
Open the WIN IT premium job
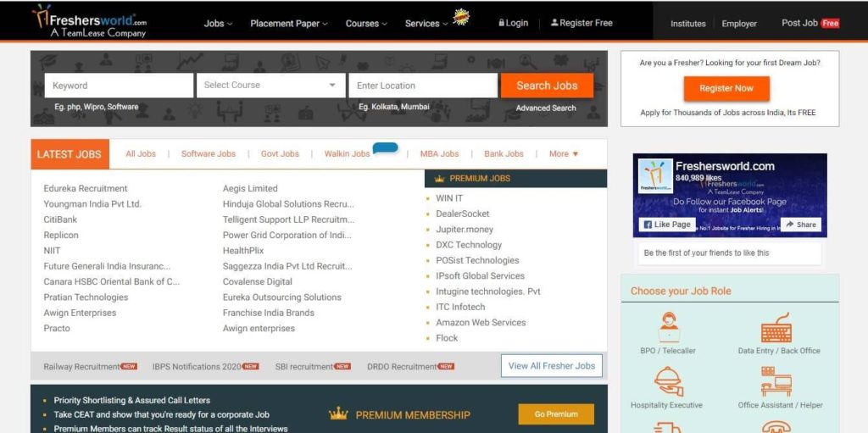[449, 197]
